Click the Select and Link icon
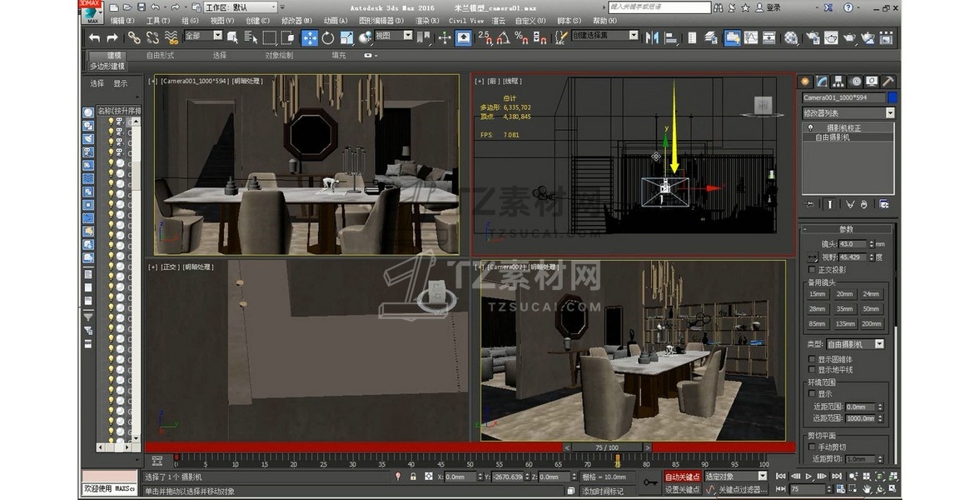Screen dimensions: 980x500 click(x=134, y=37)
